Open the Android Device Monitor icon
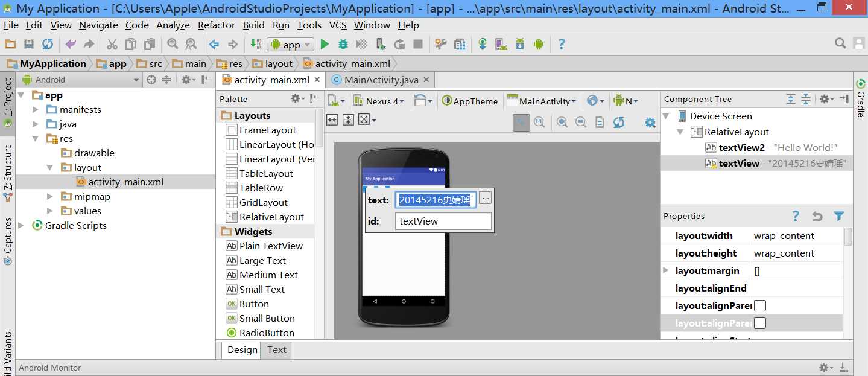Screen dimensions: 868x376 pyautogui.click(x=539, y=44)
